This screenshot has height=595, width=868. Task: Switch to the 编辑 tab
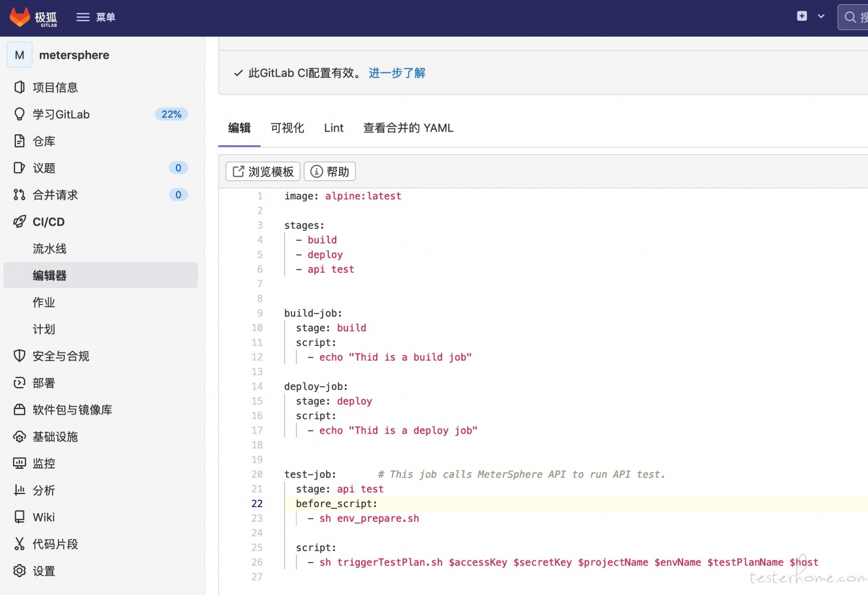tap(239, 128)
